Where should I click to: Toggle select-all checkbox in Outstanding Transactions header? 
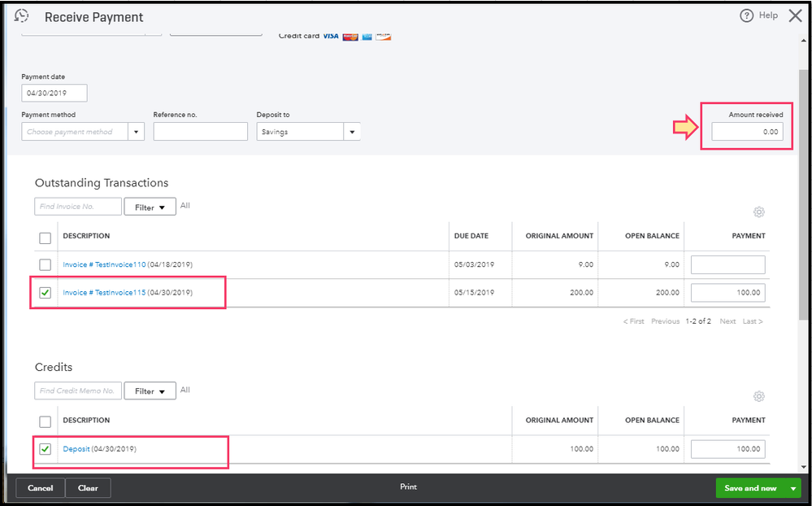[x=46, y=238]
